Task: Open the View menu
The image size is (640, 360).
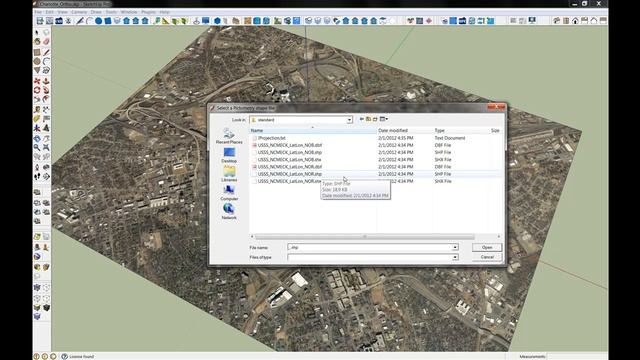Action: click(62, 12)
